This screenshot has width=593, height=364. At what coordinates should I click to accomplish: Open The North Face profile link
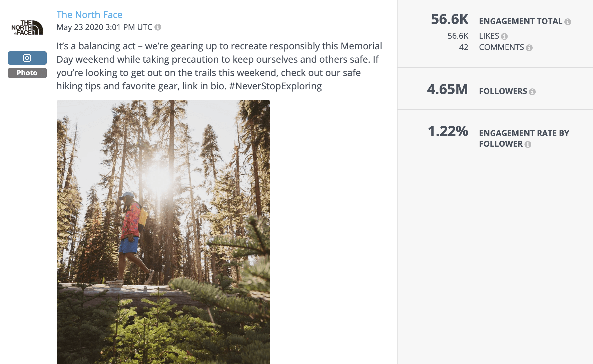click(x=89, y=15)
